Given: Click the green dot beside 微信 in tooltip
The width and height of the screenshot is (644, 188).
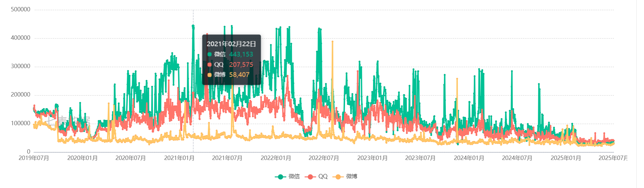Looking at the screenshot, I should 210,54.
